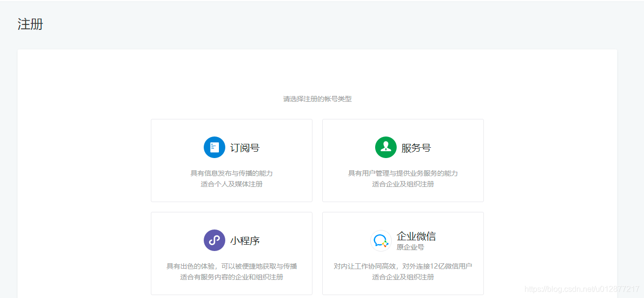Click the blue 订阅号 document icon
Image resolution: width=644 pixels, height=298 pixels.
click(214, 147)
